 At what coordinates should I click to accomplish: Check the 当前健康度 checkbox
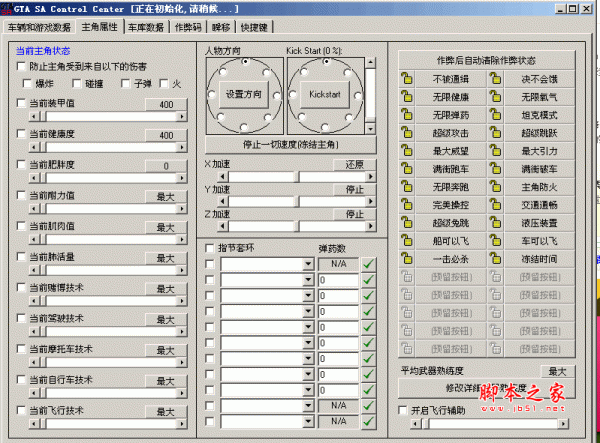(x=21, y=134)
